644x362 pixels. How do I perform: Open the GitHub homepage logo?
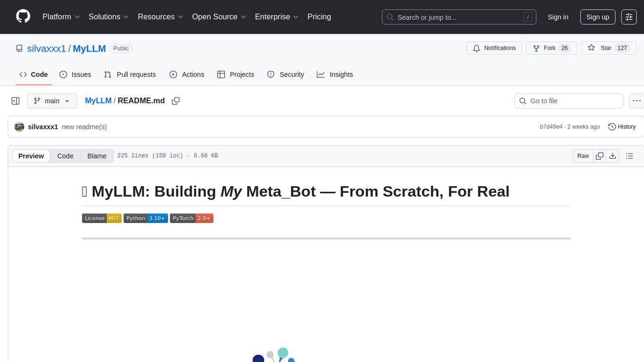pyautogui.click(x=23, y=17)
